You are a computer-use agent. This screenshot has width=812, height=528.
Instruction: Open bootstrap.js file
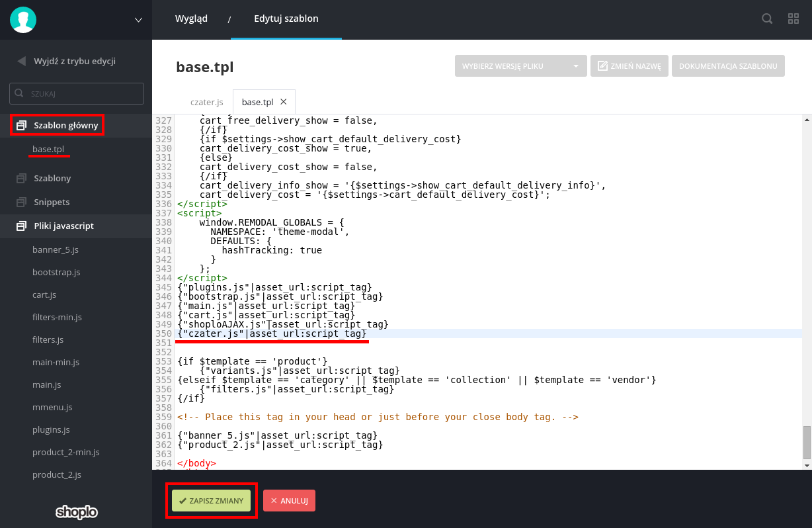(x=56, y=272)
